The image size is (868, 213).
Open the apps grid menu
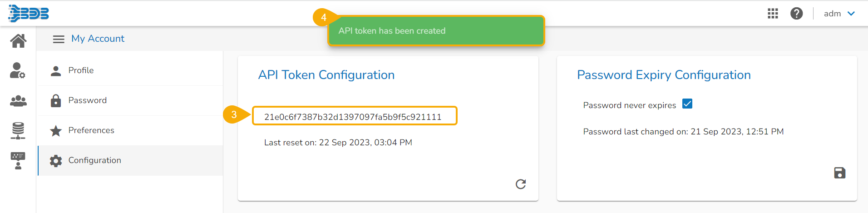[x=773, y=14]
